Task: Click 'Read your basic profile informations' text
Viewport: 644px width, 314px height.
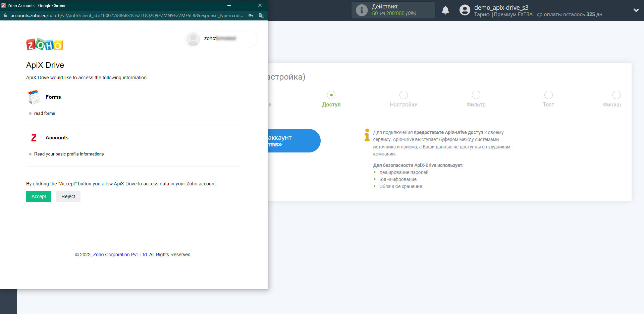Action: coord(69,154)
